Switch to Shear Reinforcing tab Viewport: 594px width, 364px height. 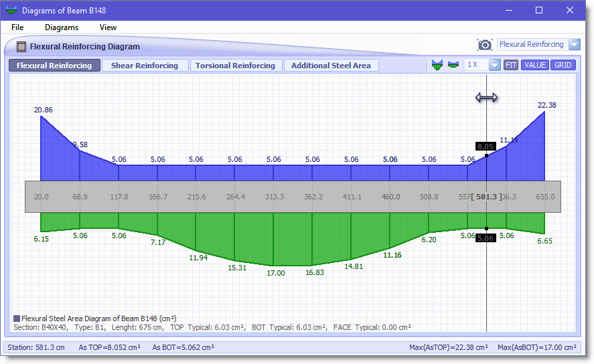click(145, 66)
